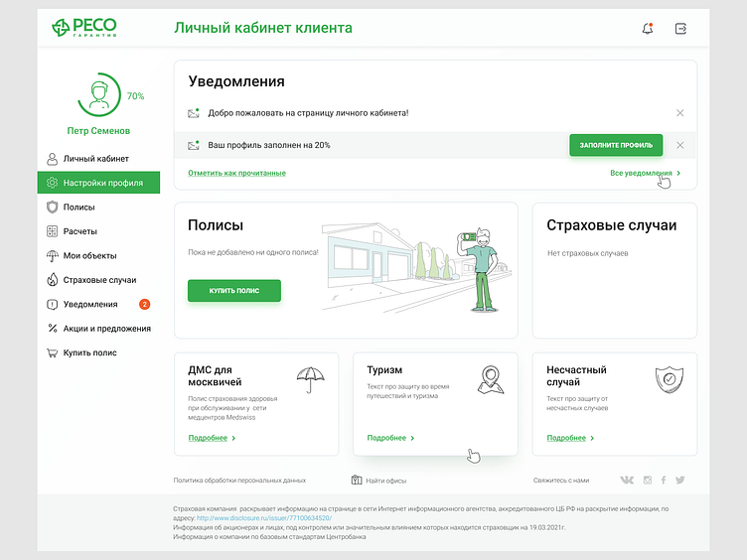747x560 pixels.
Task: Open Подробнее link in Несчастный случай card
Action: 566,438
